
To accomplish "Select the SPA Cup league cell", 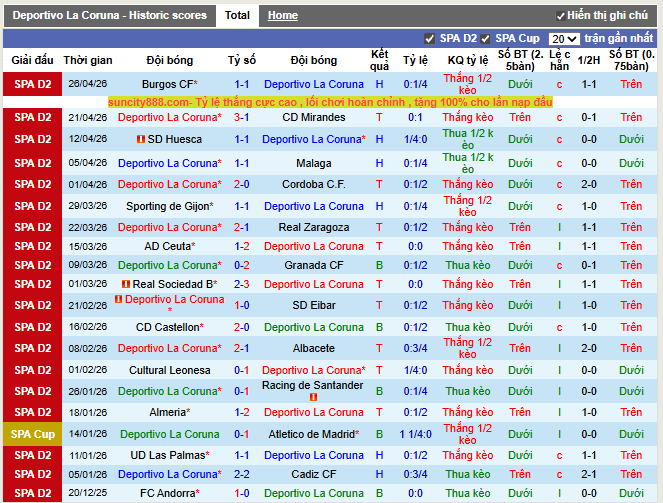I will tap(33, 434).
